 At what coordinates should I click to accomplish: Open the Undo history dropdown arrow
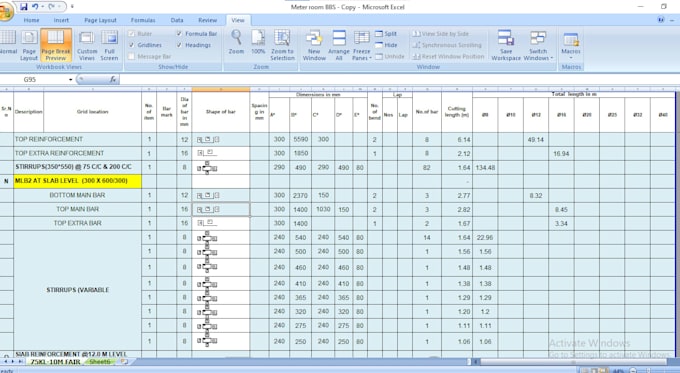(x=42, y=7)
